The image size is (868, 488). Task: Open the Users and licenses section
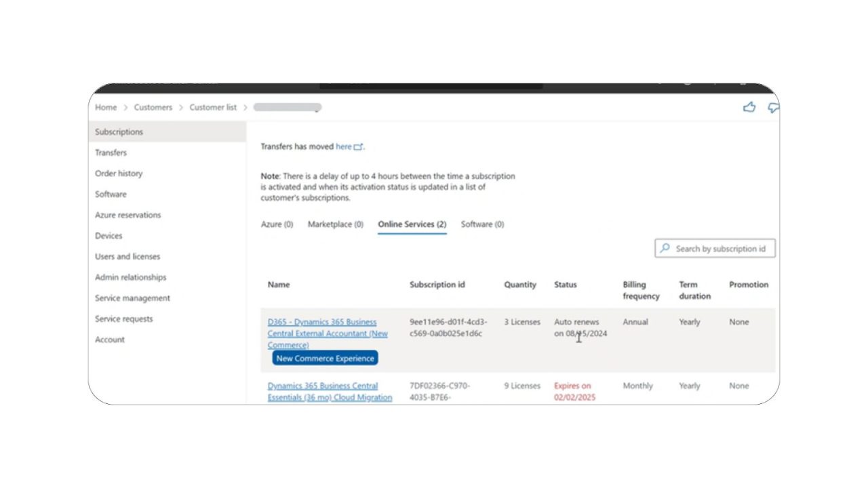pos(127,256)
